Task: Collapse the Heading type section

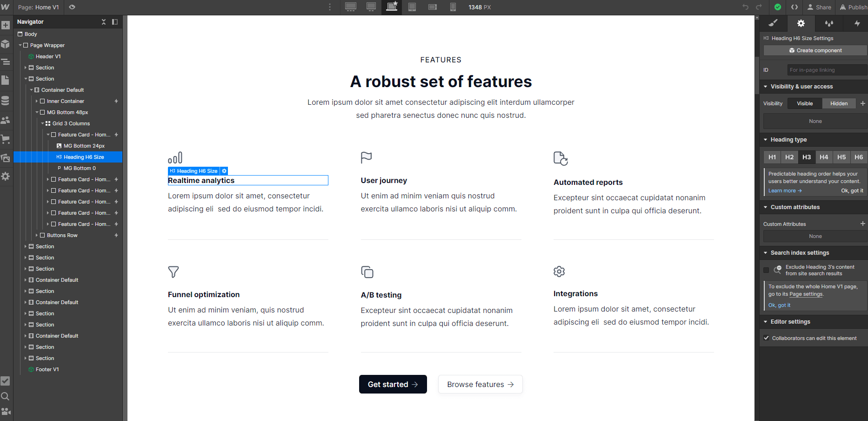Action: pos(766,139)
